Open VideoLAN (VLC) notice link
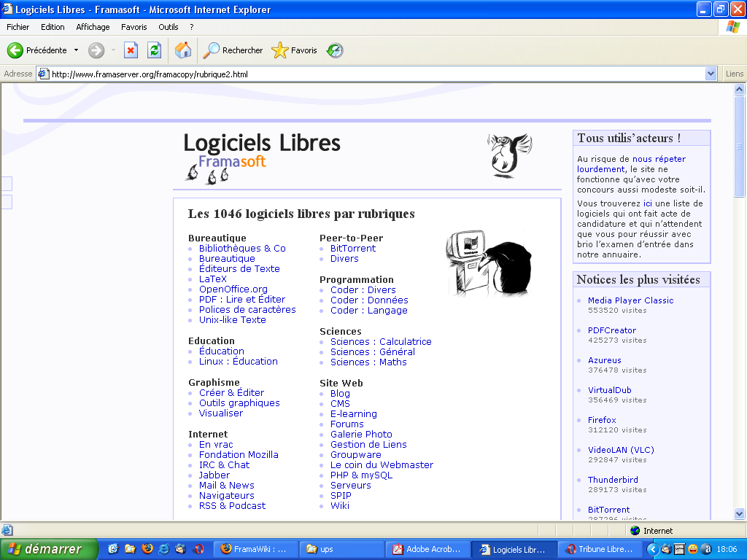The width and height of the screenshot is (747, 560). coord(621,449)
